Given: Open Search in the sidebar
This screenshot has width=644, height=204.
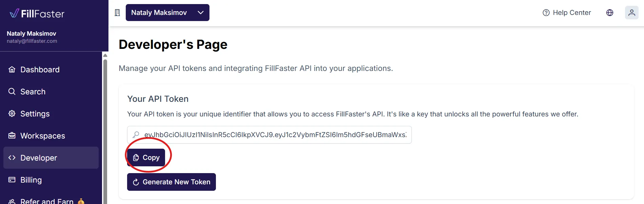Looking at the screenshot, I should [x=33, y=92].
